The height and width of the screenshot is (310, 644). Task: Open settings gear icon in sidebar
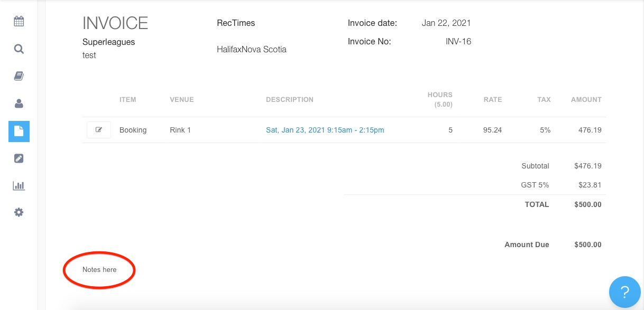pyautogui.click(x=19, y=212)
